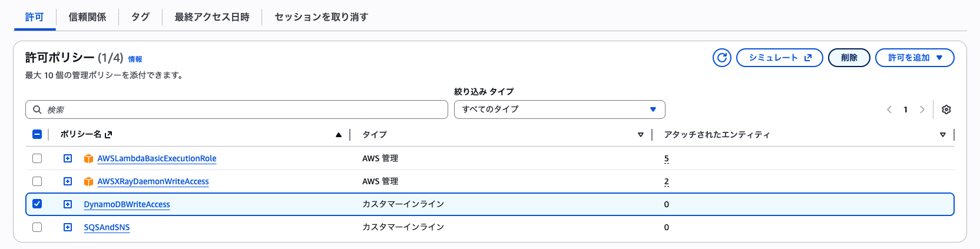Viewport: 980px width, 249px height.
Task: Click the 削除 button
Action: (849, 58)
